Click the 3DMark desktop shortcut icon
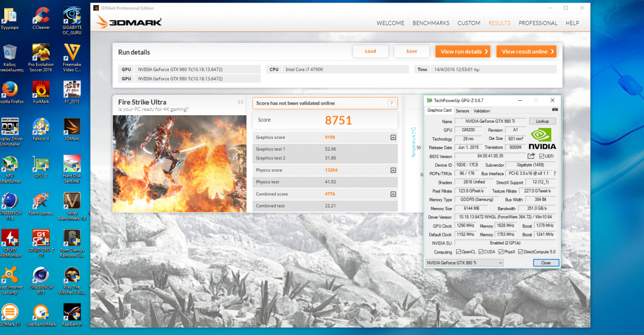644x335 pixels. [x=72, y=130]
